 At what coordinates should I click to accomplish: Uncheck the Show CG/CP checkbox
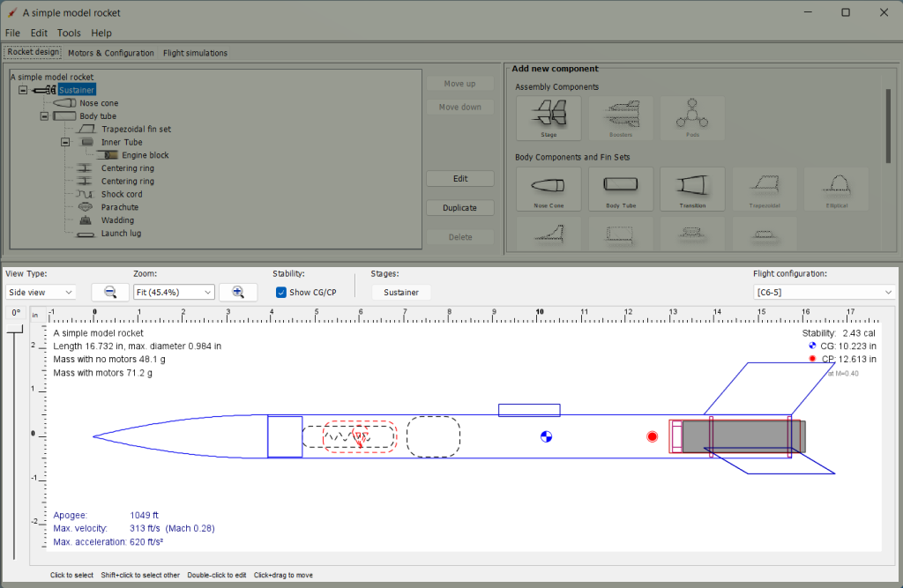coord(281,293)
